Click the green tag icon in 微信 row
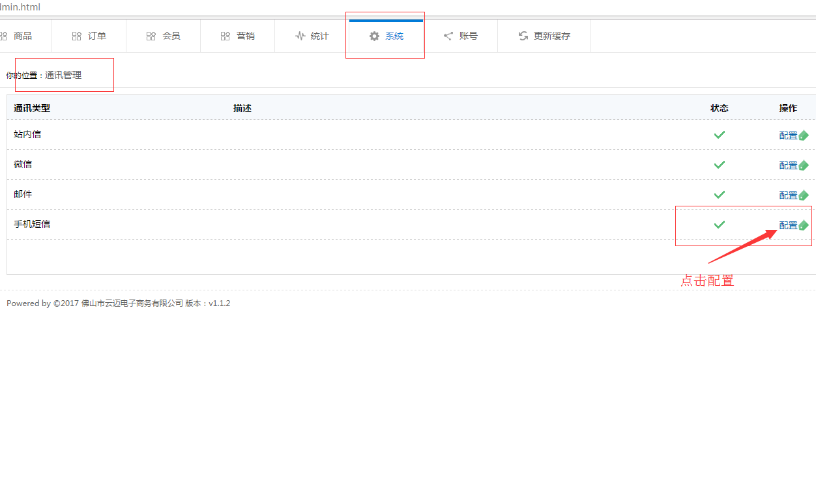Viewport: 816px width, 504px height. [804, 165]
